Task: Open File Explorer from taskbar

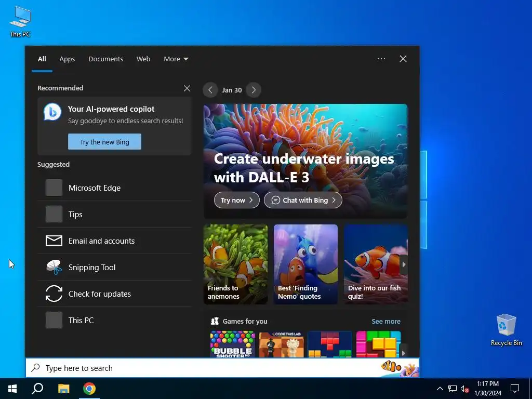Action: tap(63, 389)
